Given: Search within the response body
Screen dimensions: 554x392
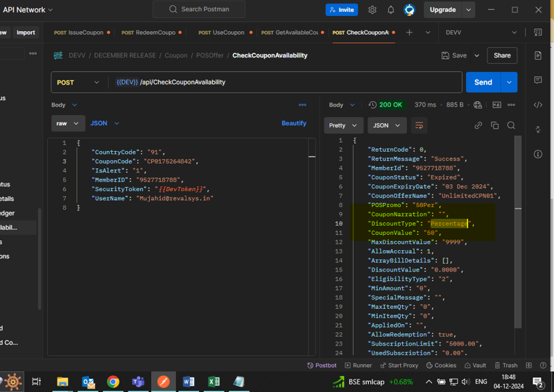Looking at the screenshot, I should pos(511,125).
